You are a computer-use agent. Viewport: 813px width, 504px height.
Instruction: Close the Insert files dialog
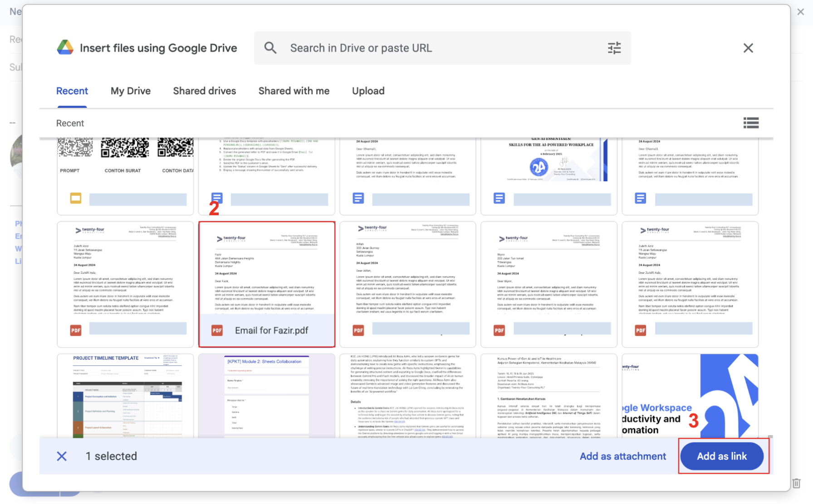748,48
